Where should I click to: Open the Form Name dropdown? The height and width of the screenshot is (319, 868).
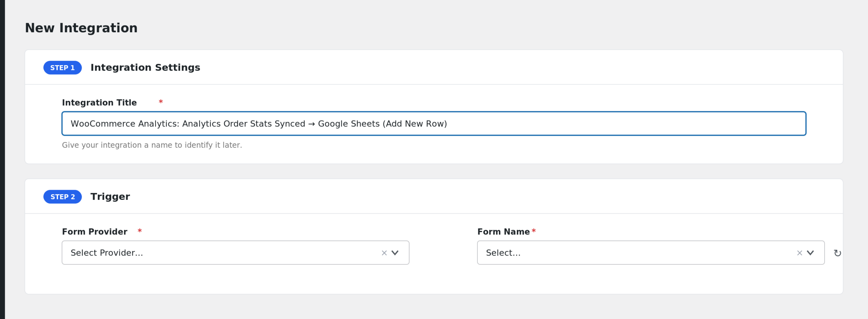point(651,253)
